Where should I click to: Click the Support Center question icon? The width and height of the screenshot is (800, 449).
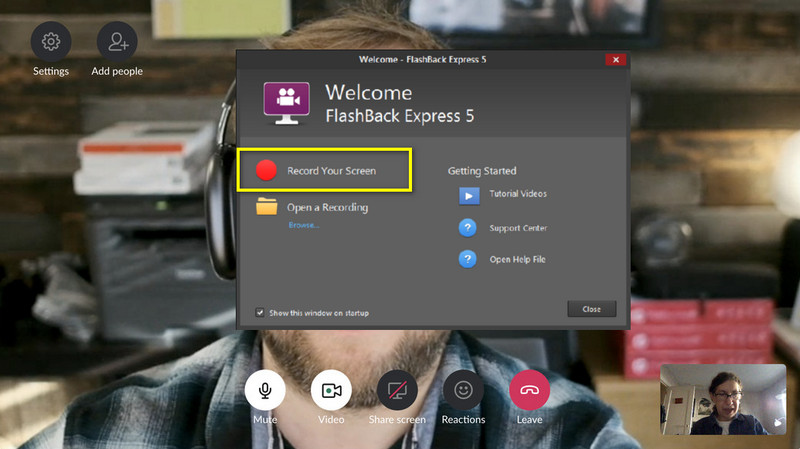(467, 228)
